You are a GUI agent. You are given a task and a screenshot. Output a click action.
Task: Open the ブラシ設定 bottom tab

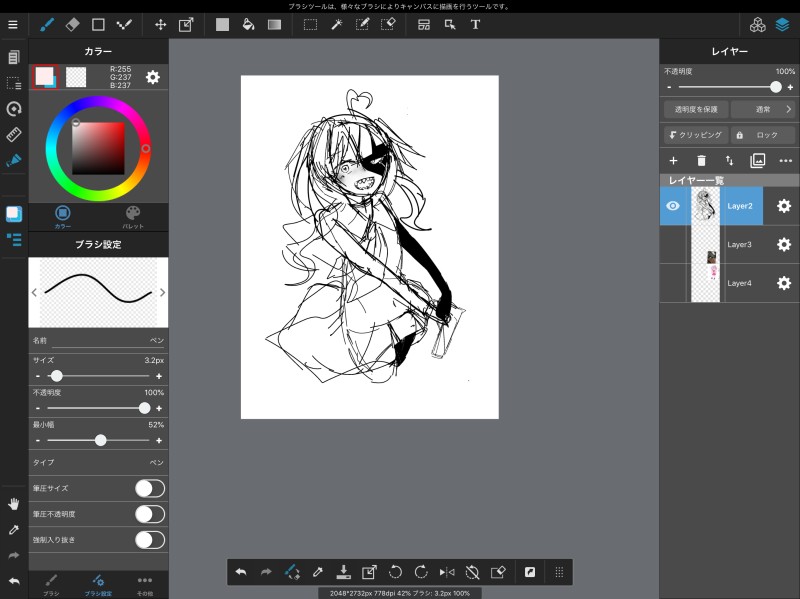point(98,585)
